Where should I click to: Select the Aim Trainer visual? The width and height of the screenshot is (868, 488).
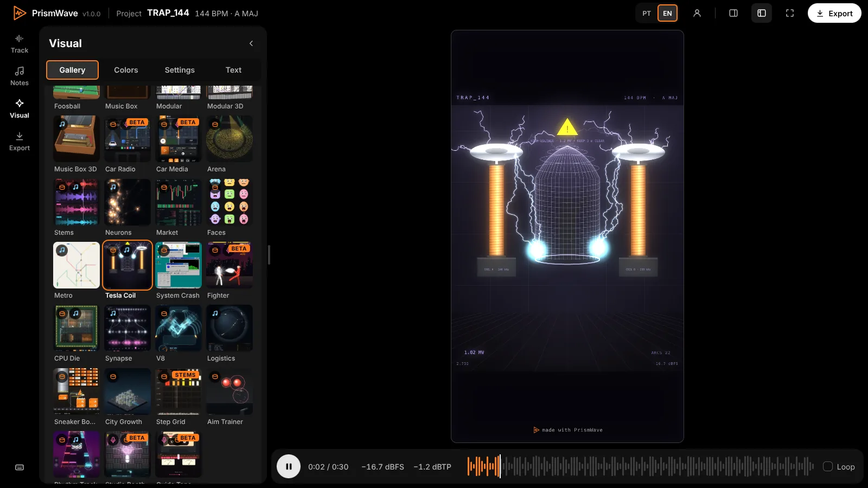click(x=229, y=397)
